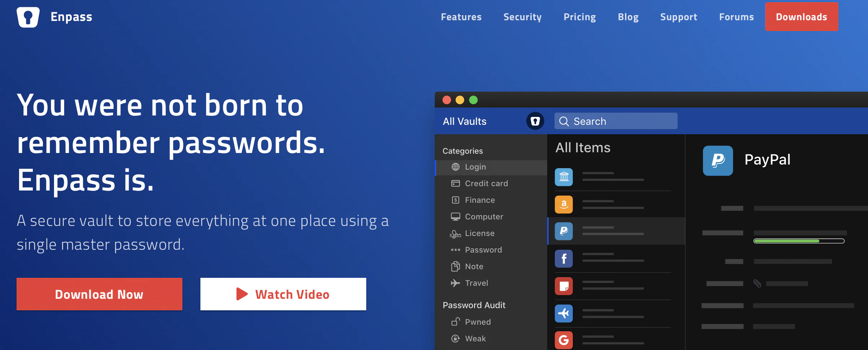Open the Facebook item icon

click(x=564, y=258)
